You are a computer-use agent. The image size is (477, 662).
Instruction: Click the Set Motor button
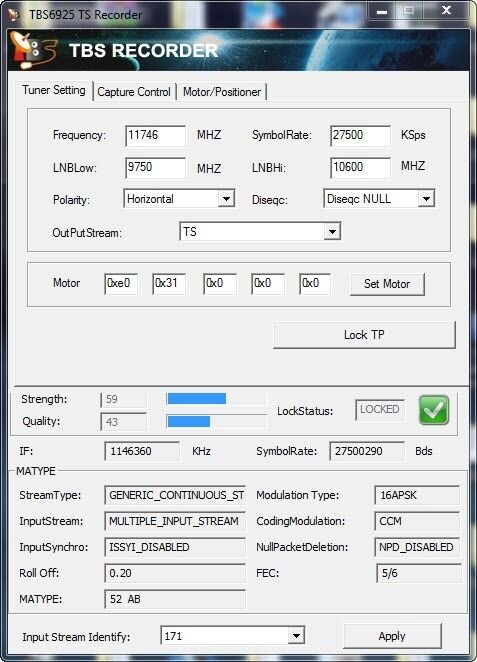tap(387, 284)
